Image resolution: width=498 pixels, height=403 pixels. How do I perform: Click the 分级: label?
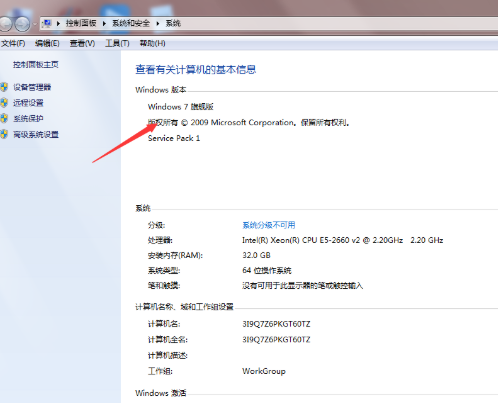[156, 225]
